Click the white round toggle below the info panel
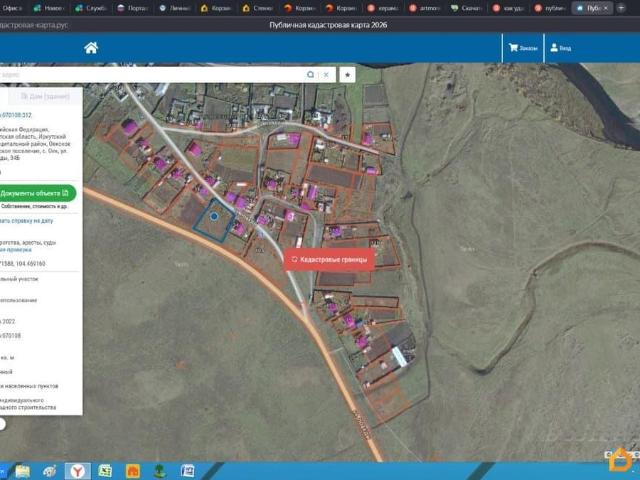 (2, 424)
